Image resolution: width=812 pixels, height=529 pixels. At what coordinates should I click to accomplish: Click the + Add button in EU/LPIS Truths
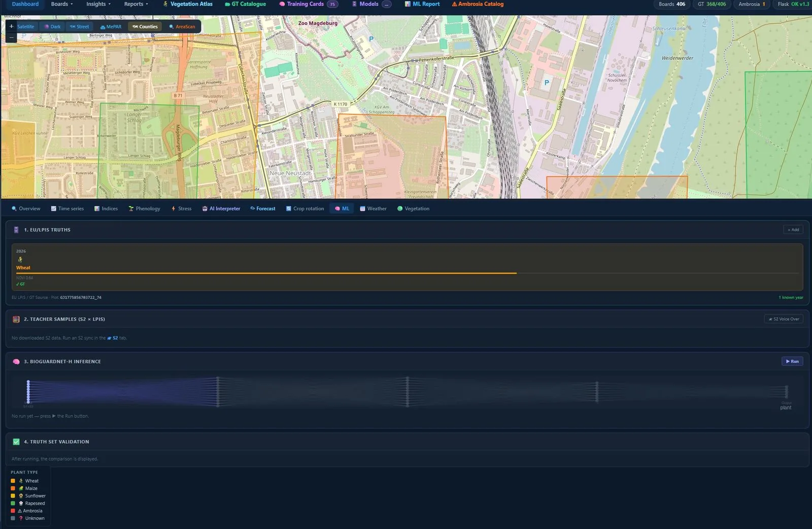(793, 229)
